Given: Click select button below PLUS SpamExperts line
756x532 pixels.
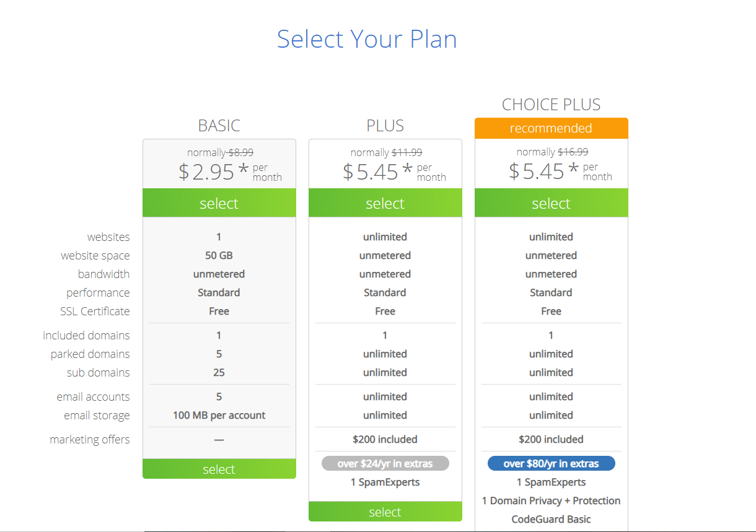Looking at the screenshot, I should point(385,512).
